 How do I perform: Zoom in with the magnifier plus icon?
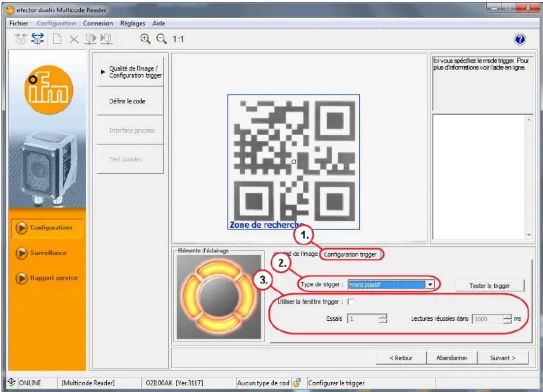point(145,40)
